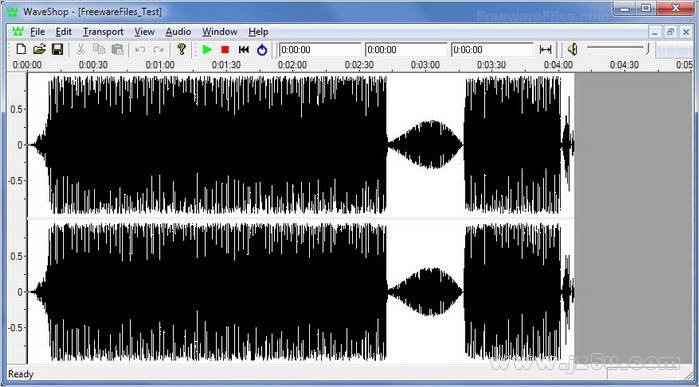Open Help with question mark icon
This screenshot has height=387, width=699.
coord(181,49)
